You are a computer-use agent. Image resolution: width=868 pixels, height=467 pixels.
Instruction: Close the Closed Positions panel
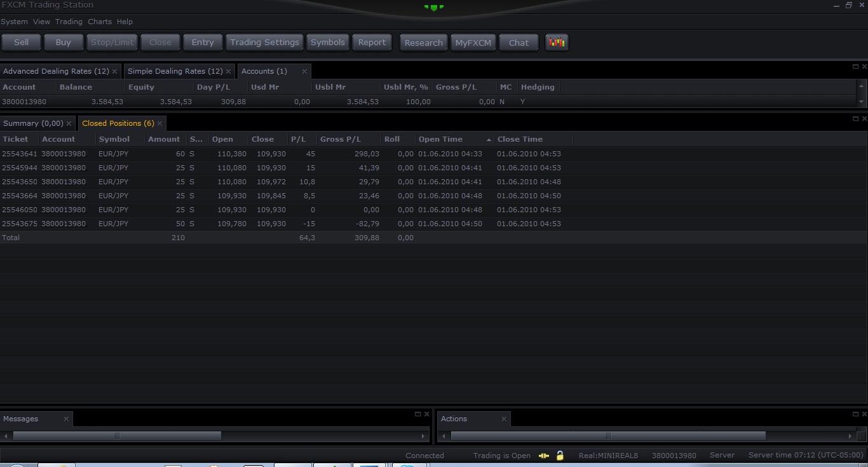point(864,118)
